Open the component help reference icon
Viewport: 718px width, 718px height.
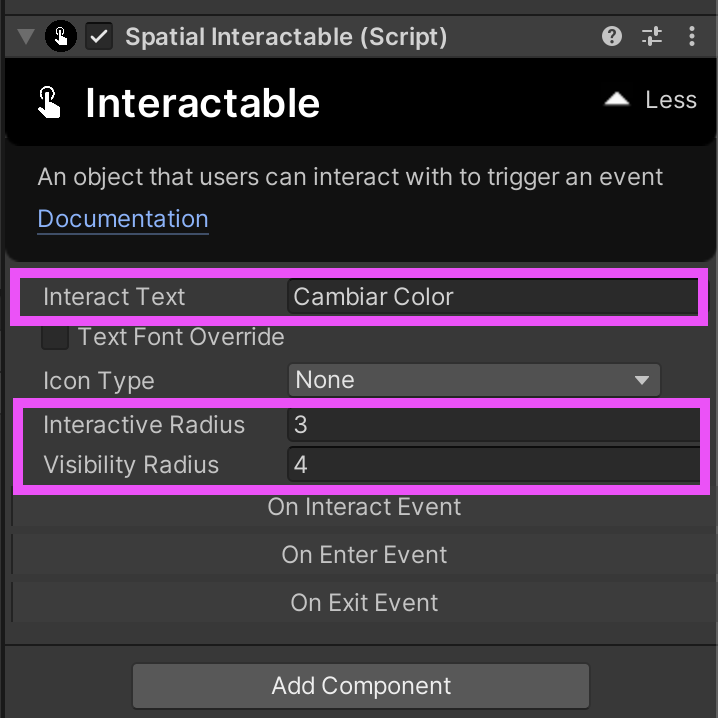[x=612, y=36]
